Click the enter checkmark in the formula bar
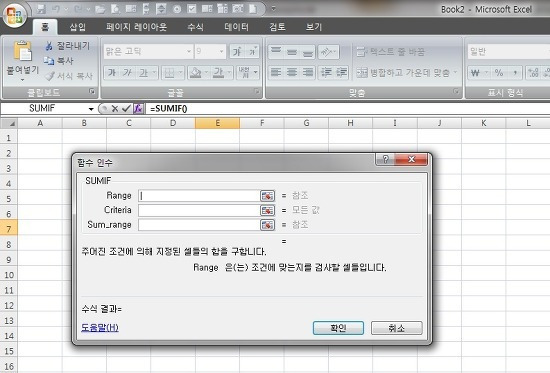The image size is (550, 373). [126, 108]
